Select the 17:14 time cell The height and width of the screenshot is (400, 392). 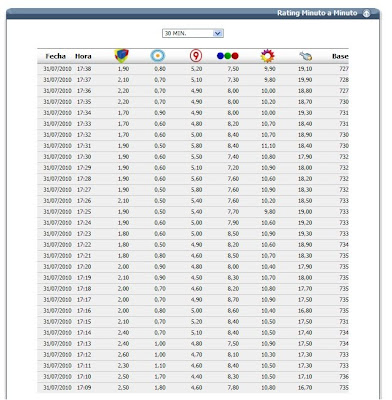tap(84, 333)
